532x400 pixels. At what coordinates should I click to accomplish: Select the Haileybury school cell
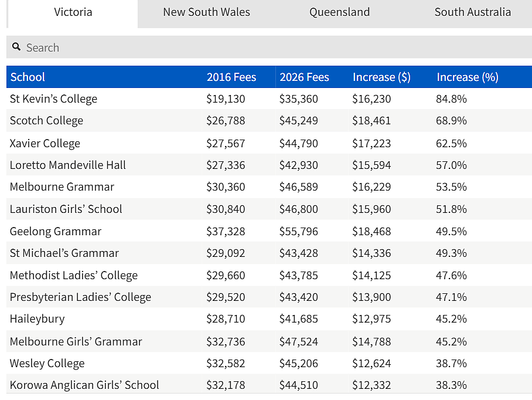tap(37, 319)
